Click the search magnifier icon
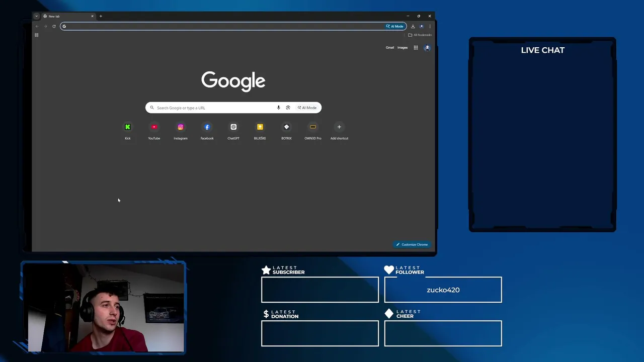The height and width of the screenshot is (362, 644). [x=152, y=108]
